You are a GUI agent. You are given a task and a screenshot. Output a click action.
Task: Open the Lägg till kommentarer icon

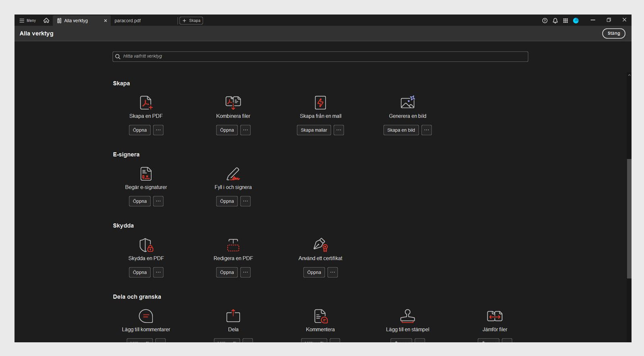tap(146, 316)
